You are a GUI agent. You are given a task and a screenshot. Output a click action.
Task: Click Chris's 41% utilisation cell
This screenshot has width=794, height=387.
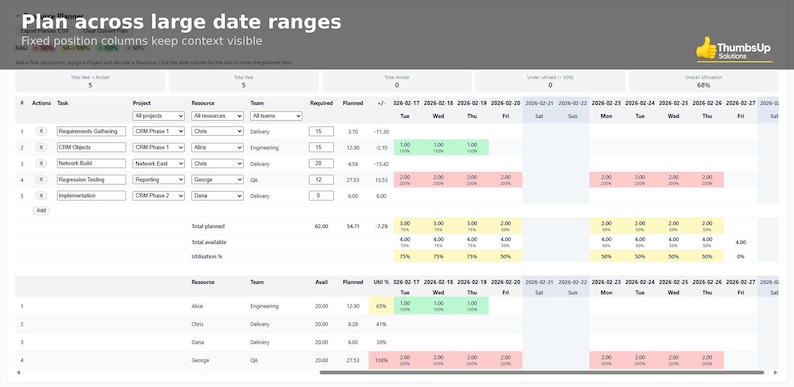coord(381,324)
